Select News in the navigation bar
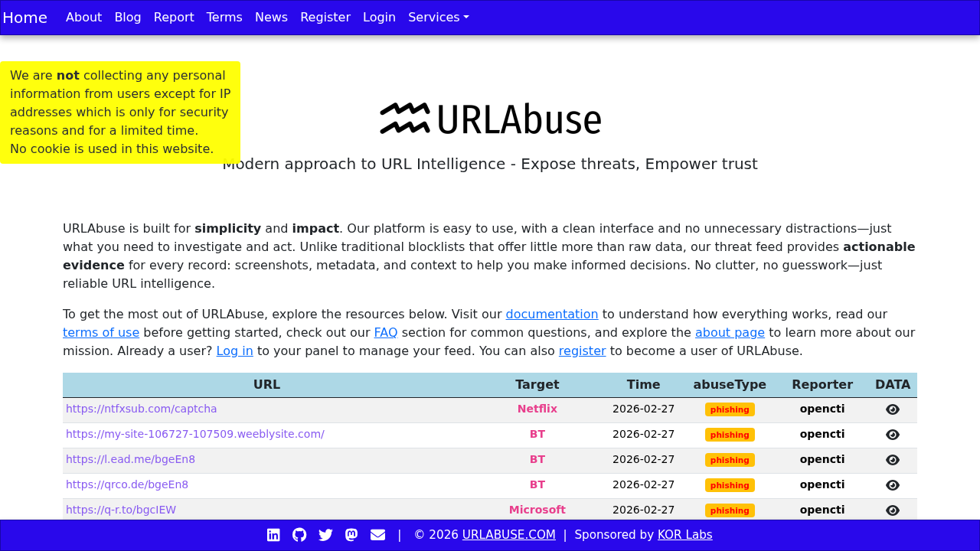The image size is (980, 551). pos(272,17)
